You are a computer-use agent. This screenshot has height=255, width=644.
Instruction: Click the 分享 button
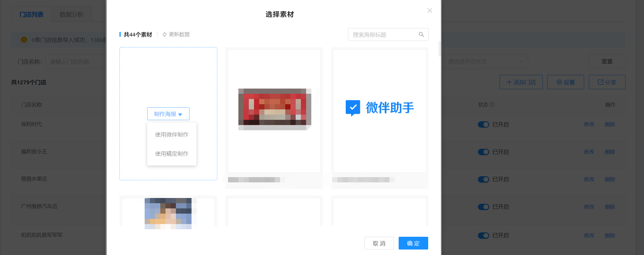[607, 82]
